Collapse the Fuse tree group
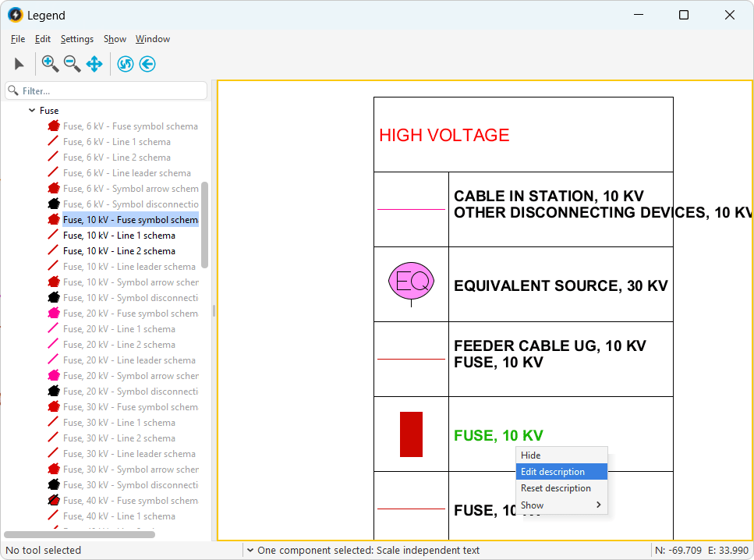754x560 pixels. [32, 111]
